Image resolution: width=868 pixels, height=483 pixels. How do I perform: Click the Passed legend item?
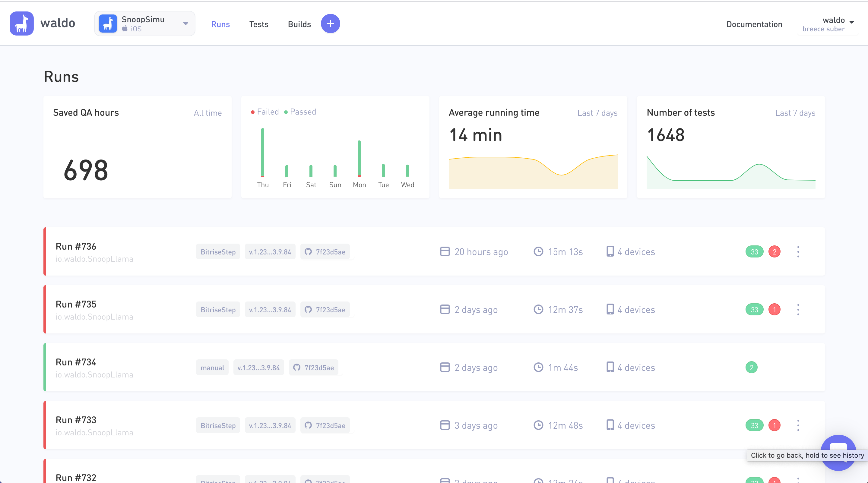pyautogui.click(x=300, y=112)
